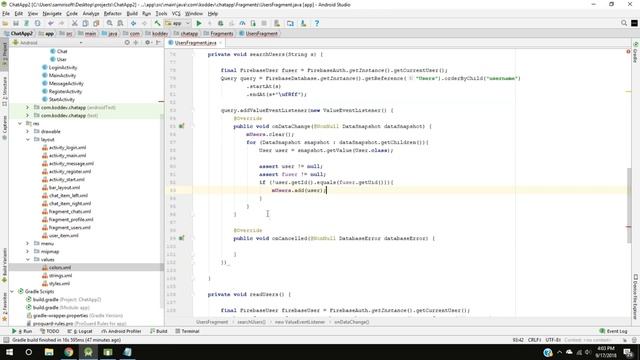This screenshot has width=640, height=360.
Task: Open MessageActivity class in tree
Action: (x=66, y=83)
